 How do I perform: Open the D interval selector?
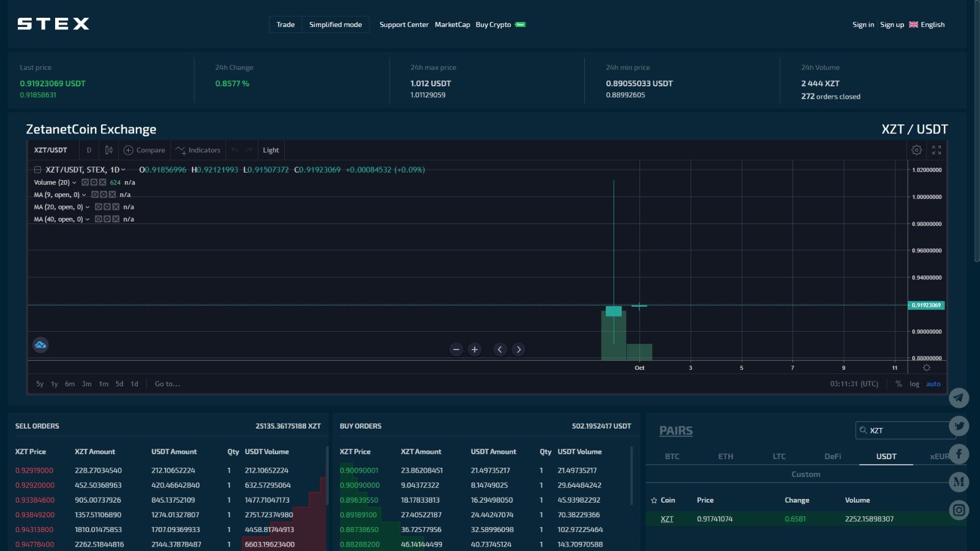click(89, 150)
